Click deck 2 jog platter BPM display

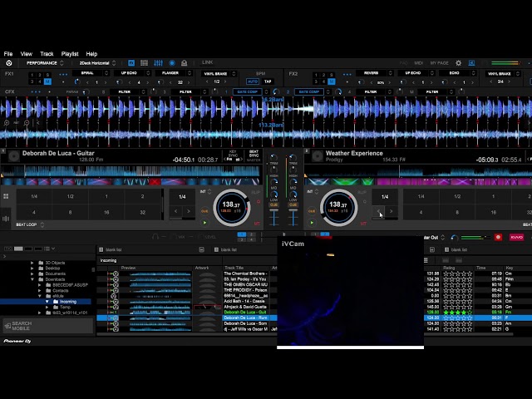[x=338, y=206]
